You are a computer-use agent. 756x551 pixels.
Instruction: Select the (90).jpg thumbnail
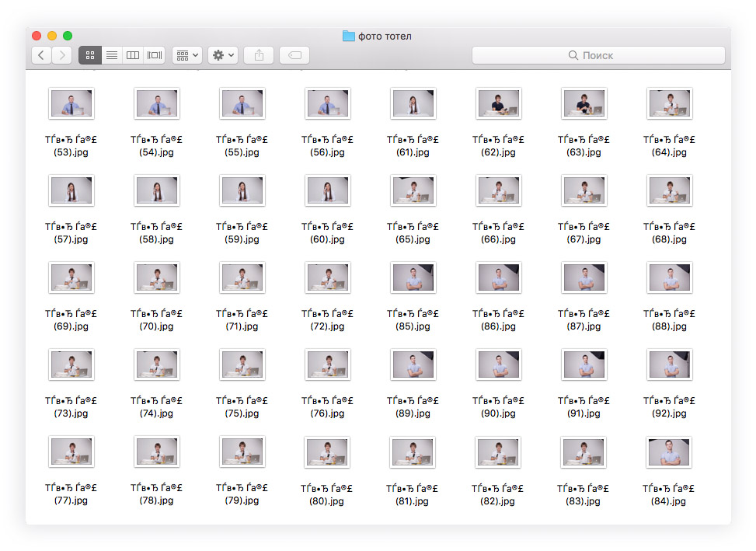[x=499, y=364]
